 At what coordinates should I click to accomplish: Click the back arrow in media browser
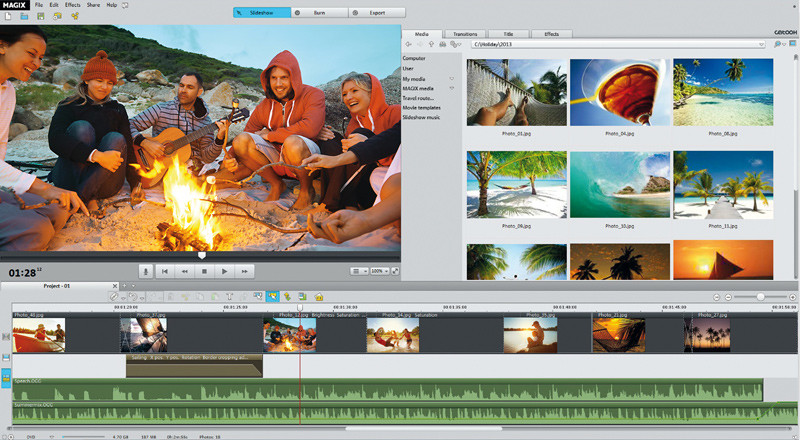tap(409, 45)
